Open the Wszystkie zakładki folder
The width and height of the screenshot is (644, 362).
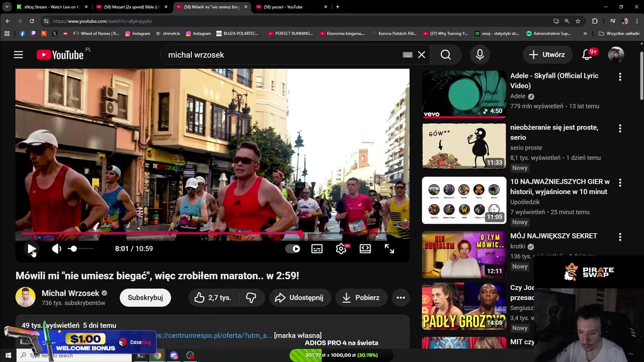click(619, 34)
